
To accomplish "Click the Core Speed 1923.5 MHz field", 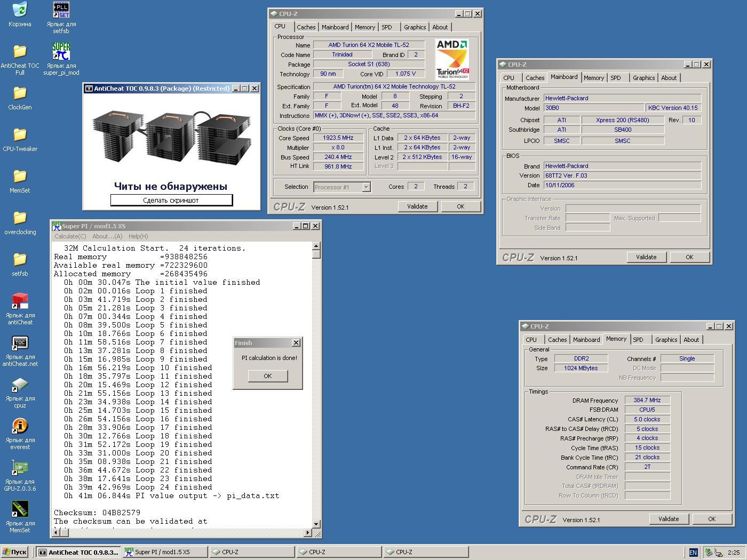I will 338,138.
